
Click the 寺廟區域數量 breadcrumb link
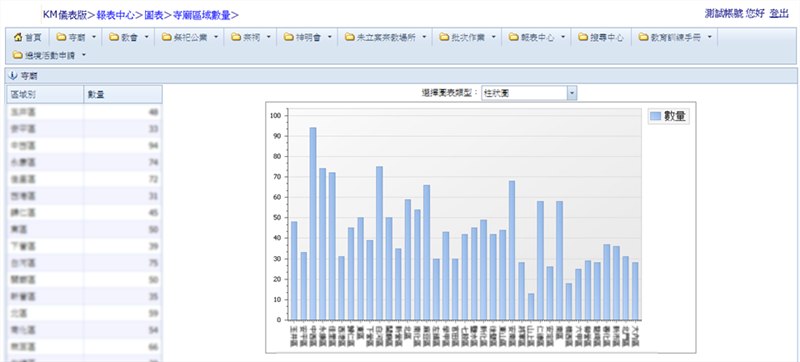(202, 15)
